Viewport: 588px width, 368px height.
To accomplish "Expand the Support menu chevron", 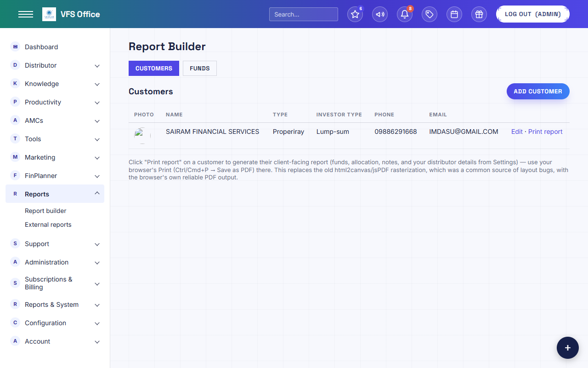I will pyautogui.click(x=97, y=244).
